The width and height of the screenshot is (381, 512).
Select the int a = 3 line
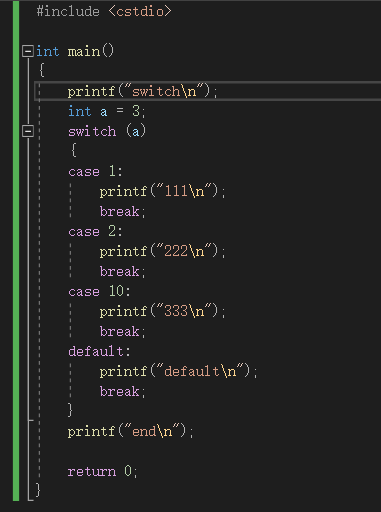[x=107, y=111]
